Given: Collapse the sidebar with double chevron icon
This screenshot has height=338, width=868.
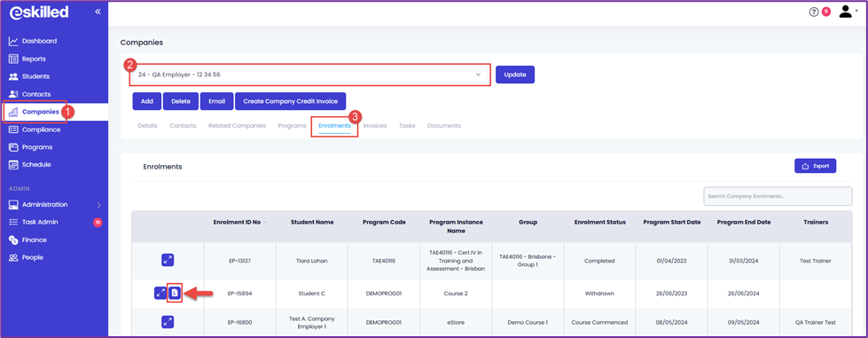Looking at the screenshot, I should [x=98, y=11].
